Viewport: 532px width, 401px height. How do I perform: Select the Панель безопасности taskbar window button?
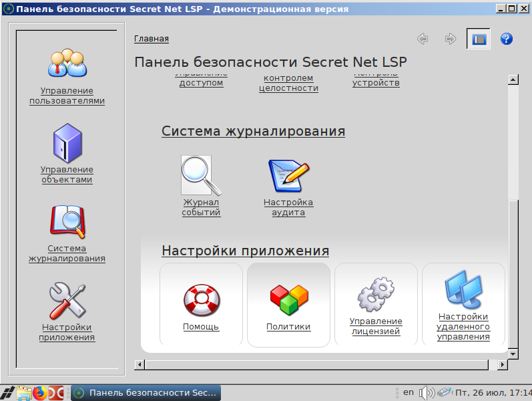pos(146,393)
